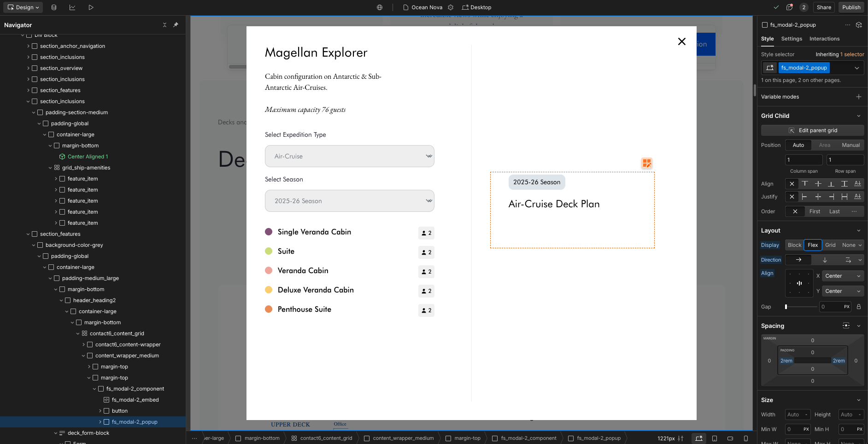Switch to the Style tab

click(767, 39)
